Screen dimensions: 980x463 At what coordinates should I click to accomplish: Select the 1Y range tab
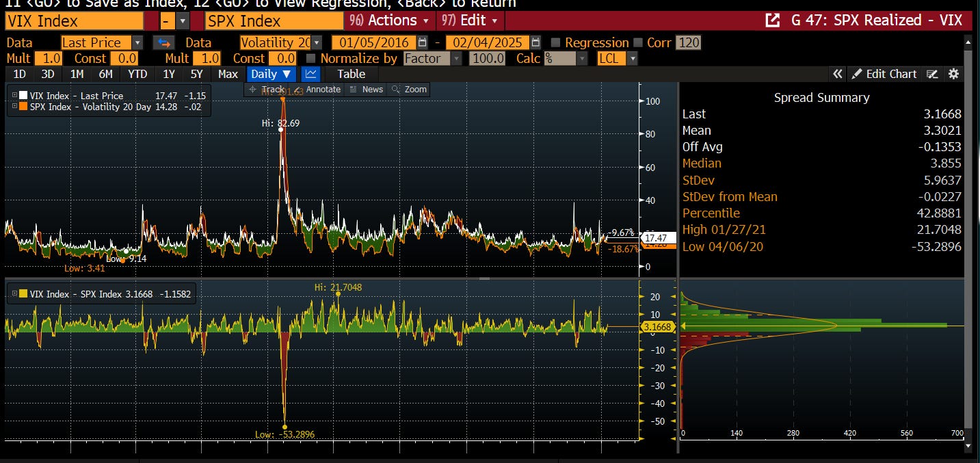(x=168, y=74)
